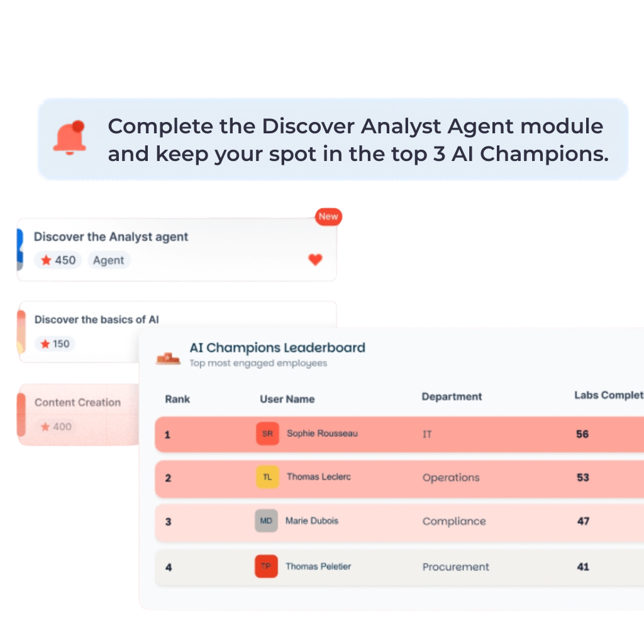Click the Department column header

tap(452, 397)
